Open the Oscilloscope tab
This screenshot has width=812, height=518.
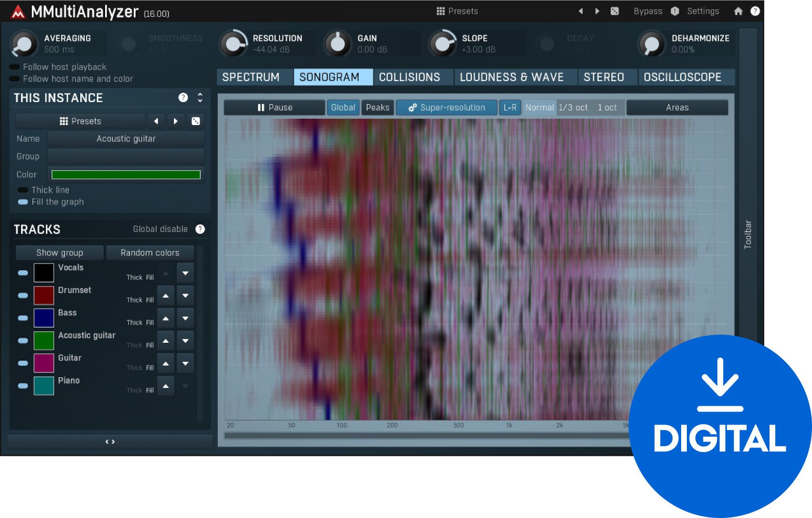coord(686,76)
